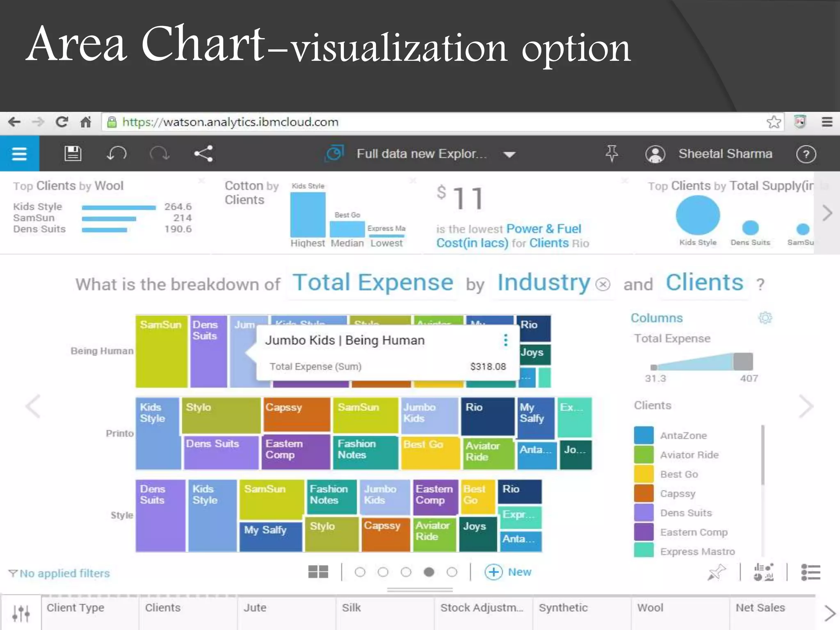Select the Silk column tab
The height and width of the screenshot is (630, 840).
coord(385,613)
